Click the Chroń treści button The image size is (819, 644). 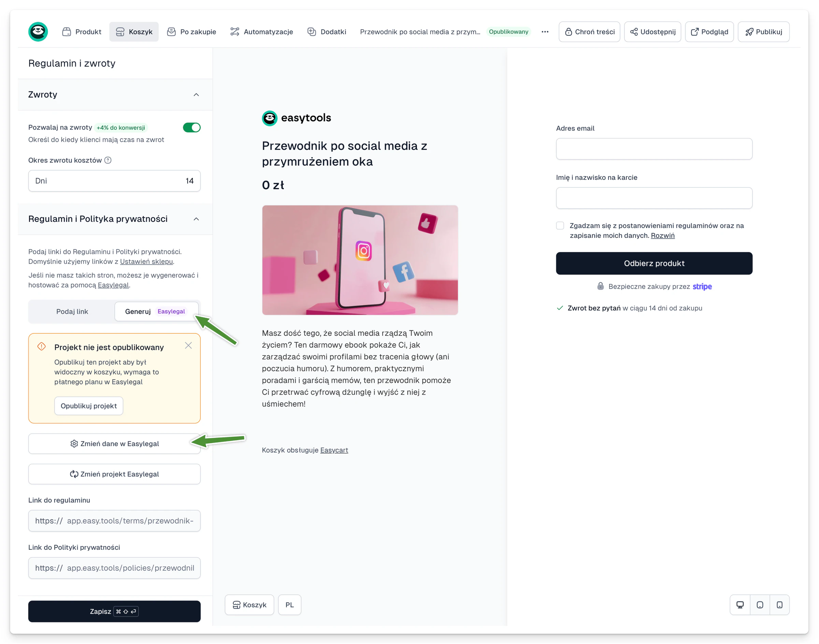589,32
